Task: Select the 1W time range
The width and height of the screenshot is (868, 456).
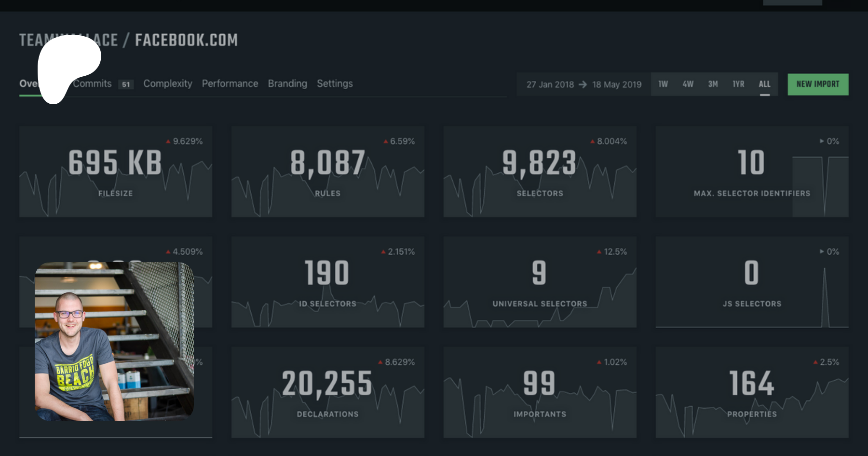Action: point(663,84)
